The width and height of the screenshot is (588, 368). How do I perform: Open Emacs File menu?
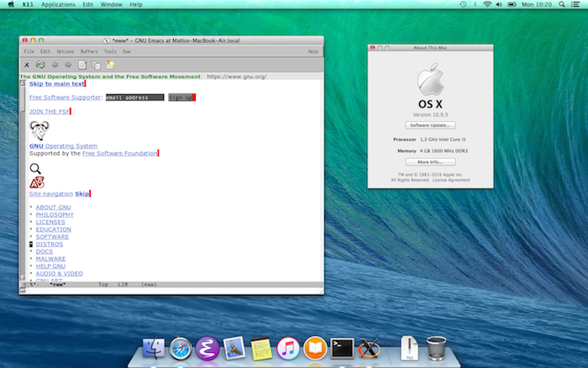[x=29, y=51]
